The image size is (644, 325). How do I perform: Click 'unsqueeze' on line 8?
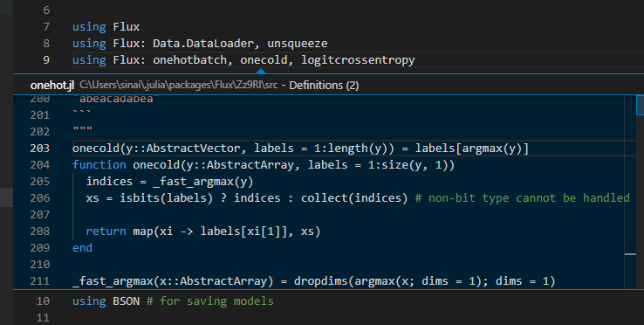pyautogui.click(x=298, y=44)
